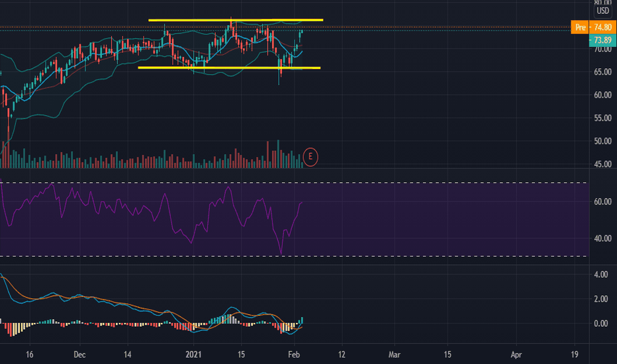Click the Mar label on the time axis
The image size is (617, 364).
point(395,355)
